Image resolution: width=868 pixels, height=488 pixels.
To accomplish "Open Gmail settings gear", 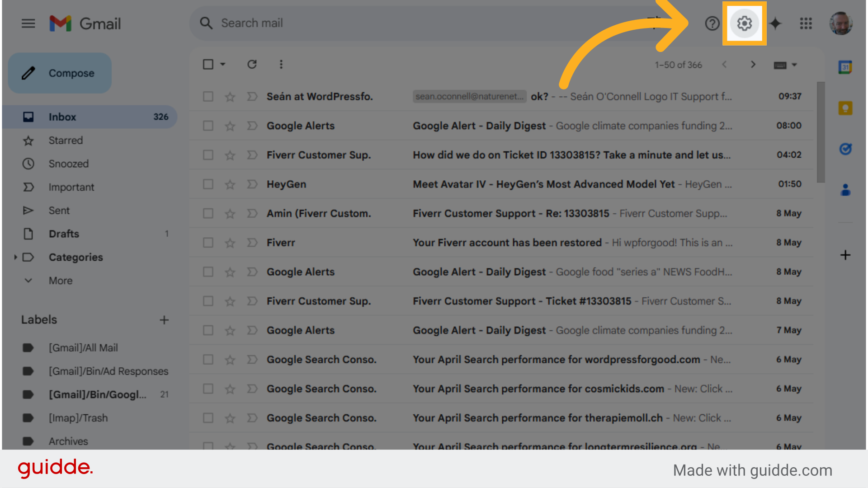I will tap(744, 23).
